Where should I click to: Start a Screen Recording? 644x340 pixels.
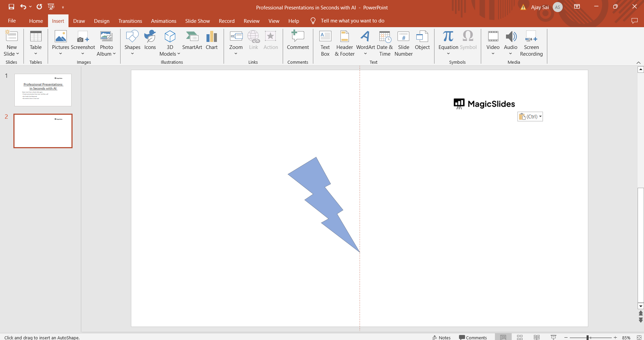point(531,44)
